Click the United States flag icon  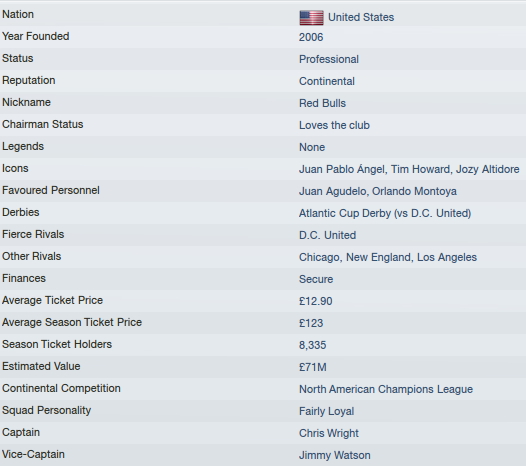click(x=311, y=18)
